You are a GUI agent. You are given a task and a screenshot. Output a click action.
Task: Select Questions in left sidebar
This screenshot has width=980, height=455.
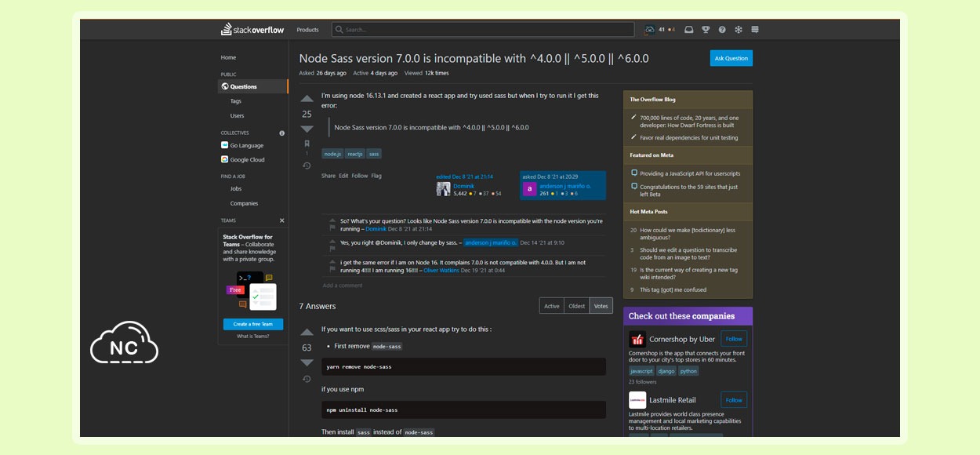click(253, 86)
